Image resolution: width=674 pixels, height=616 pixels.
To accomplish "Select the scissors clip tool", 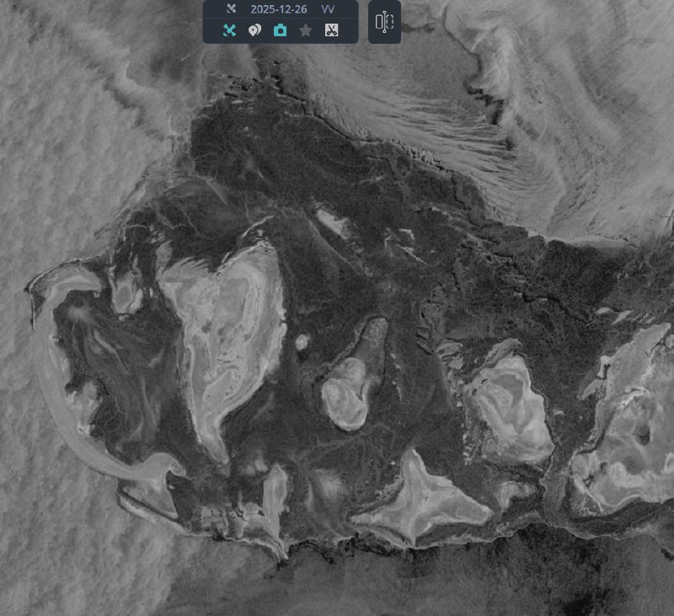I will pos(331,30).
